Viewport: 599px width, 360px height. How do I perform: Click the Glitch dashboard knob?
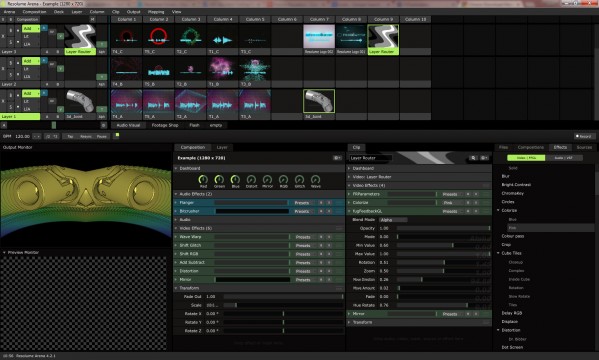pos(300,179)
